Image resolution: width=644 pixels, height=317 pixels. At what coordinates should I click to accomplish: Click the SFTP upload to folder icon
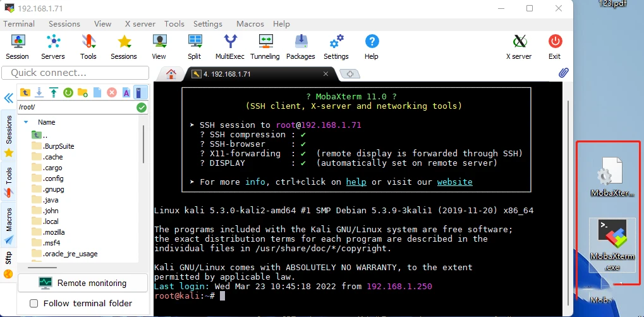click(x=54, y=92)
